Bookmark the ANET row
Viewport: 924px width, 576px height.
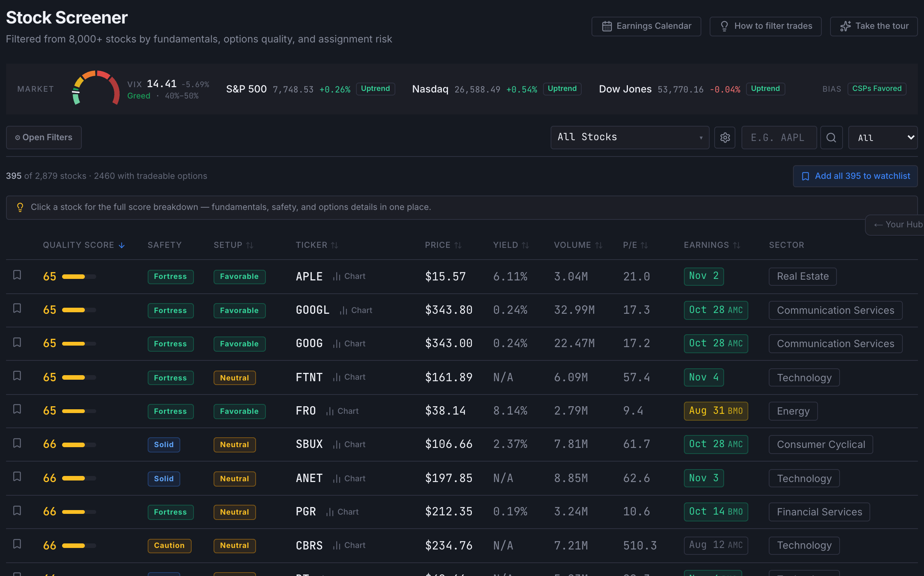point(17,477)
